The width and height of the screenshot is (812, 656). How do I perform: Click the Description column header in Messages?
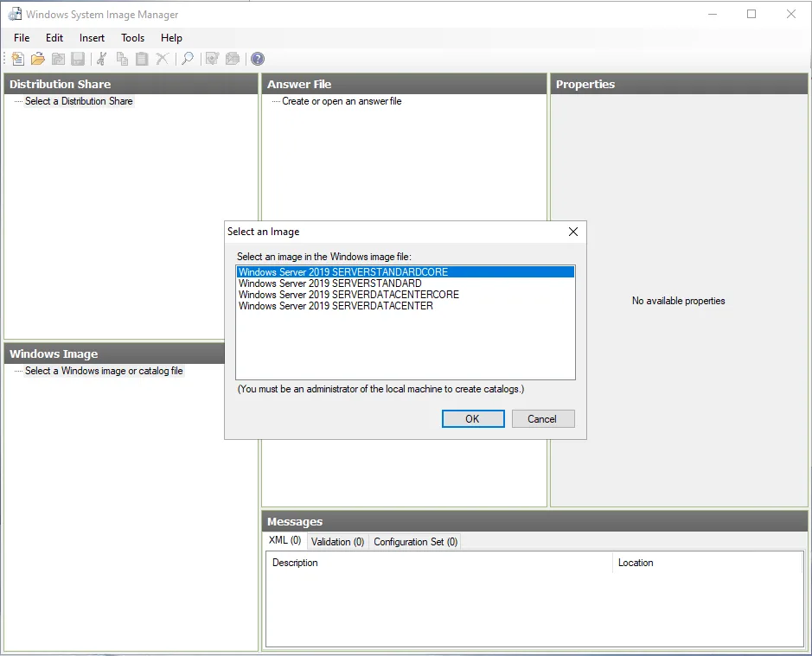(x=439, y=563)
